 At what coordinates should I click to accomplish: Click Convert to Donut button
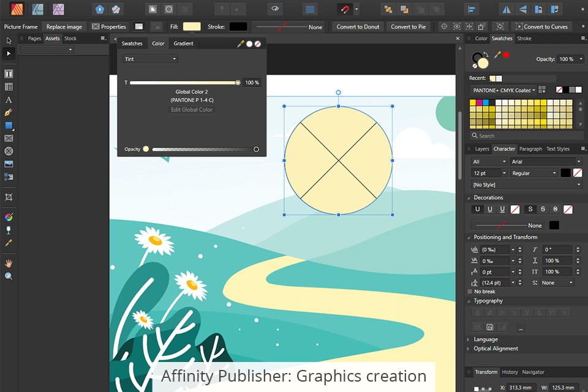pyautogui.click(x=358, y=26)
